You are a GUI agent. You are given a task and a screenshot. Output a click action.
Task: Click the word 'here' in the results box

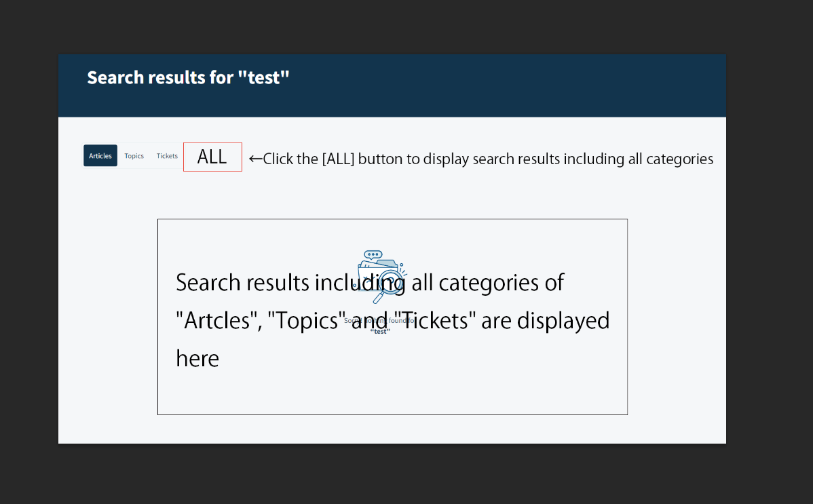197,358
